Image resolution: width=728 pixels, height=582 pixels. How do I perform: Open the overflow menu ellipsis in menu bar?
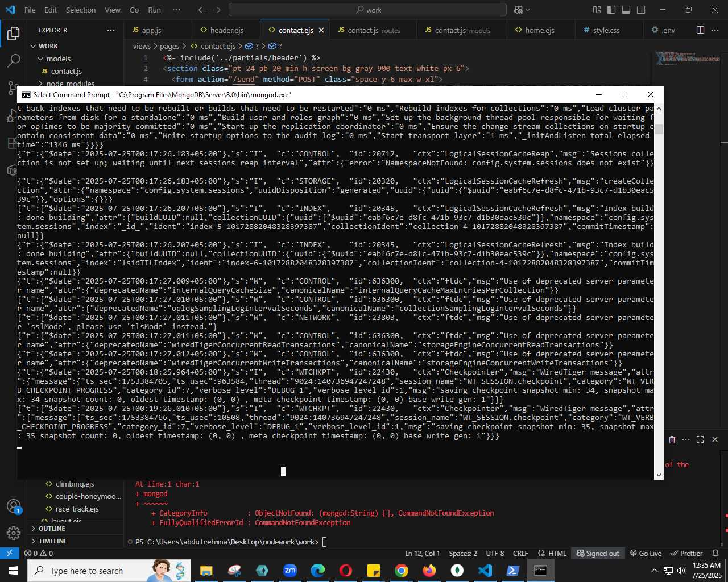pos(176,10)
